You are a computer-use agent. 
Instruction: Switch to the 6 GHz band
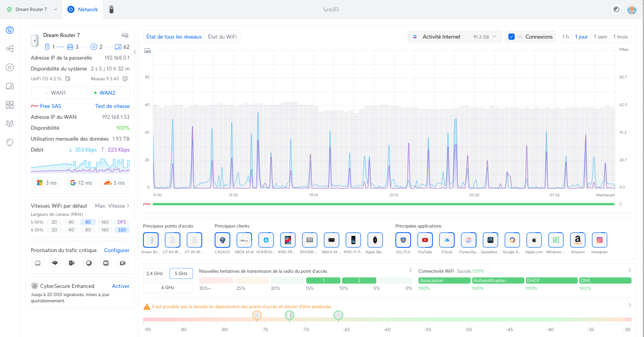click(168, 288)
